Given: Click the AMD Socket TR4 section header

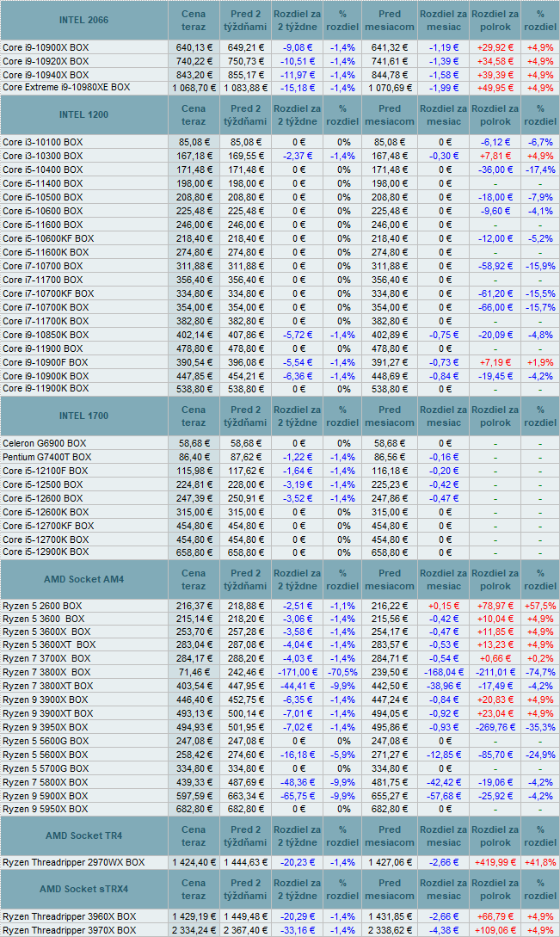Looking at the screenshot, I should pyautogui.click(x=83, y=835).
